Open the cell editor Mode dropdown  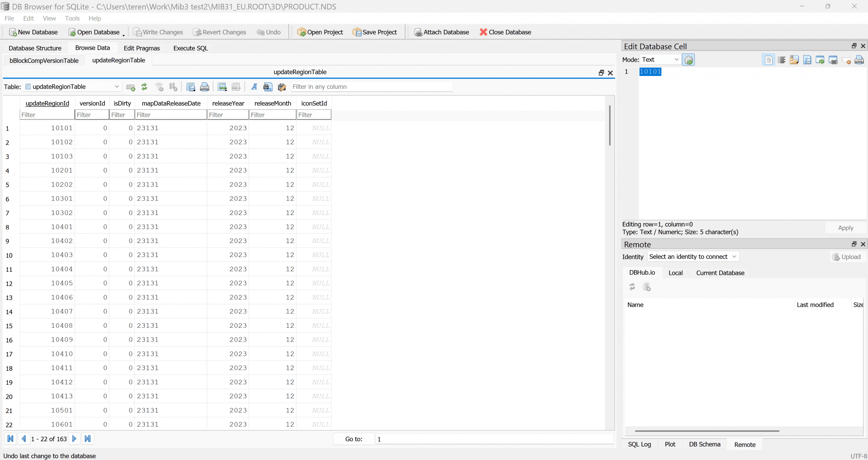pyautogui.click(x=660, y=60)
